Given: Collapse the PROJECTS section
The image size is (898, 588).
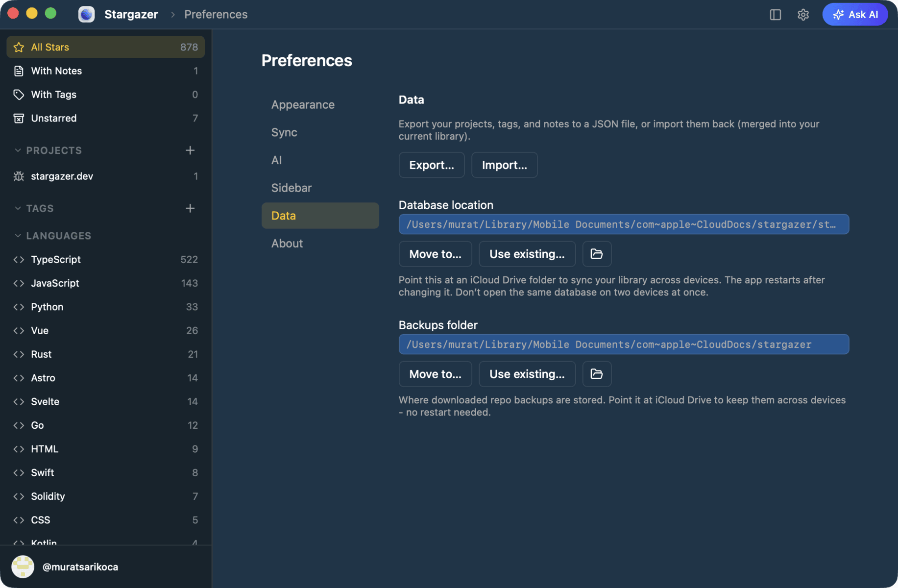Looking at the screenshot, I should coord(18,150).
